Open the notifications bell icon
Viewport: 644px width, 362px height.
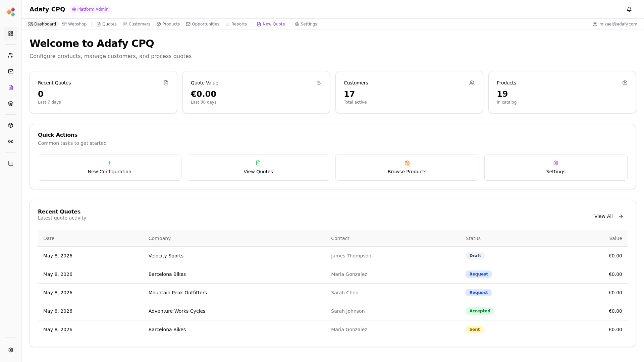tap(629, 9)
